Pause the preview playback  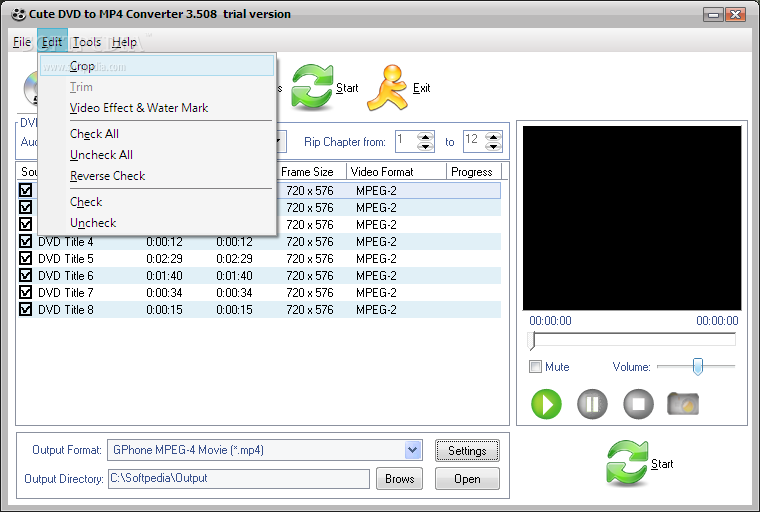592,403
